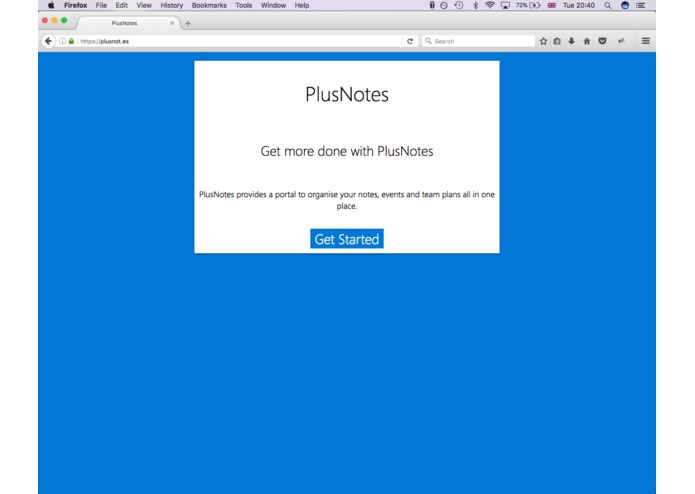This screenshot has height=494, width=695.
Task: Click the British flag input source icon
Action: click(x=551, y=5)
